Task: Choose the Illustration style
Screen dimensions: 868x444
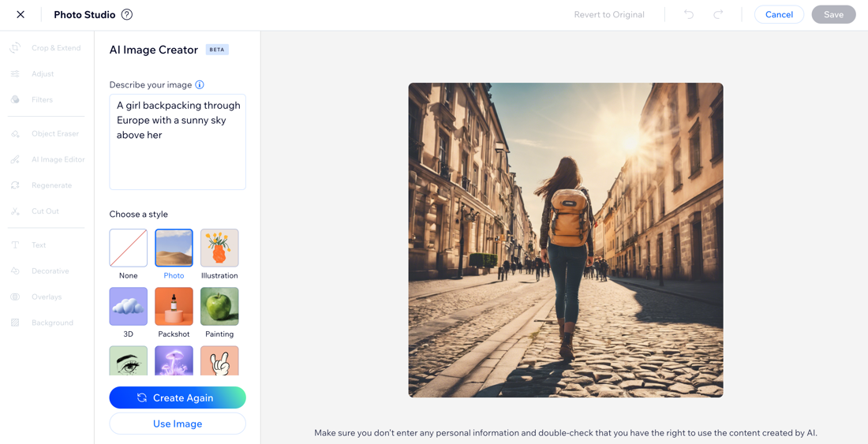Action: point(219,248)
